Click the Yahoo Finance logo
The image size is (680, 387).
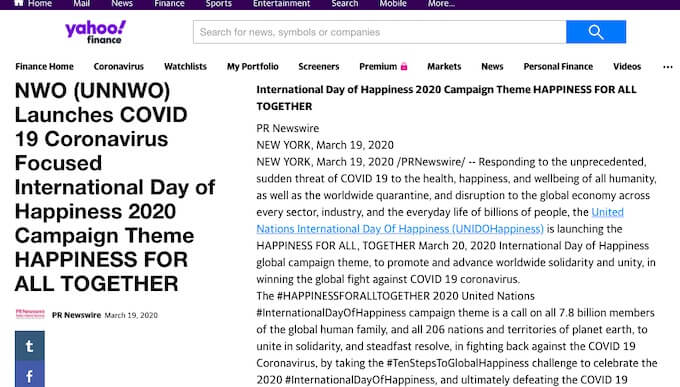(95, 32)
